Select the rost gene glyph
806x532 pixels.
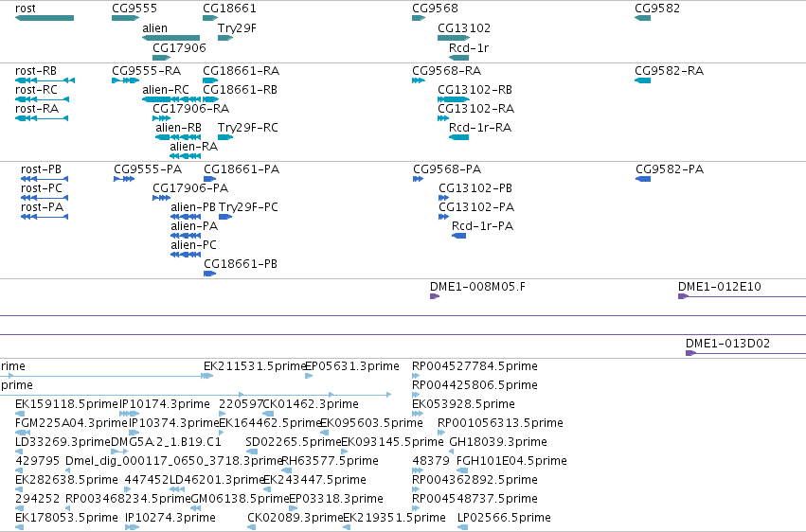45,18
